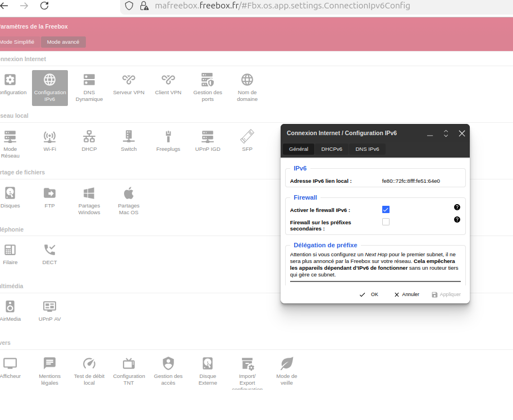Image resolution: width=513 pixels, height=420 pixels.
Task: Click the browser address bar URL
Action: [x=282, y=6]
